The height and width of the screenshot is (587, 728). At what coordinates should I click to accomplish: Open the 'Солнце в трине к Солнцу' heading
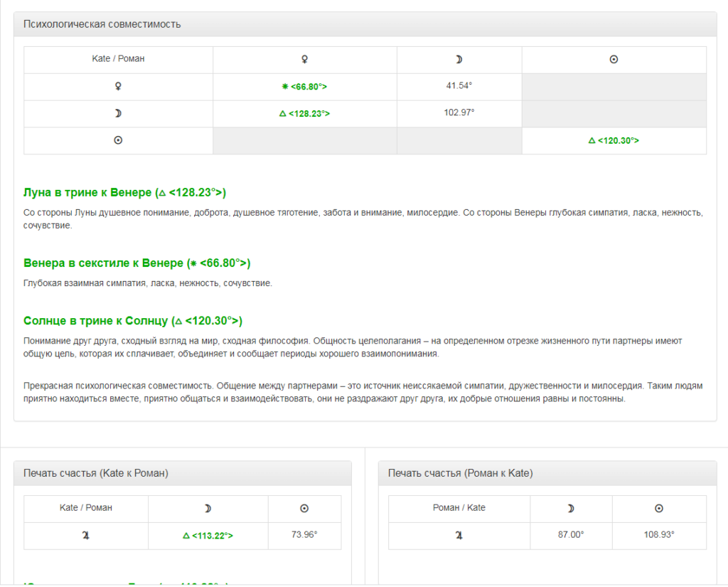pyautogui.click(x=133, y=321)
